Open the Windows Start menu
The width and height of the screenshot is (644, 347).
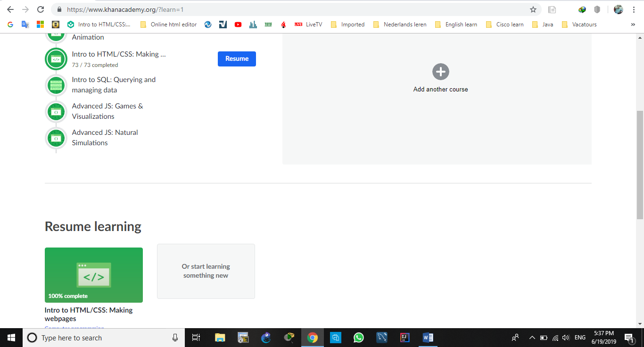11,338
